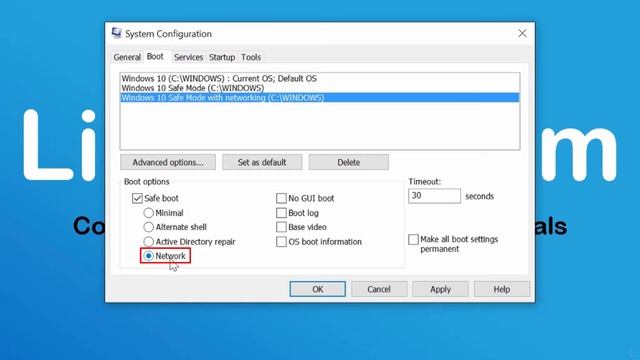Go to the Startup tab

[222, 57]
